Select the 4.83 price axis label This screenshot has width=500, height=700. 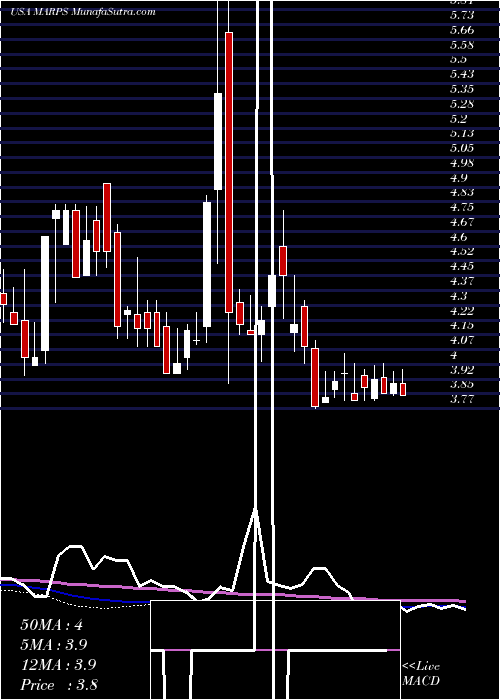462,192
